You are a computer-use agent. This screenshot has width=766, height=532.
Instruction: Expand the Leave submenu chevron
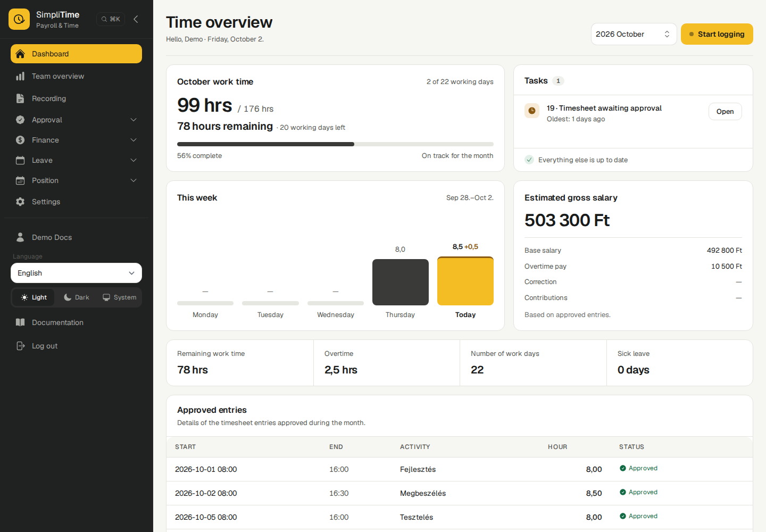pos(134,160)
